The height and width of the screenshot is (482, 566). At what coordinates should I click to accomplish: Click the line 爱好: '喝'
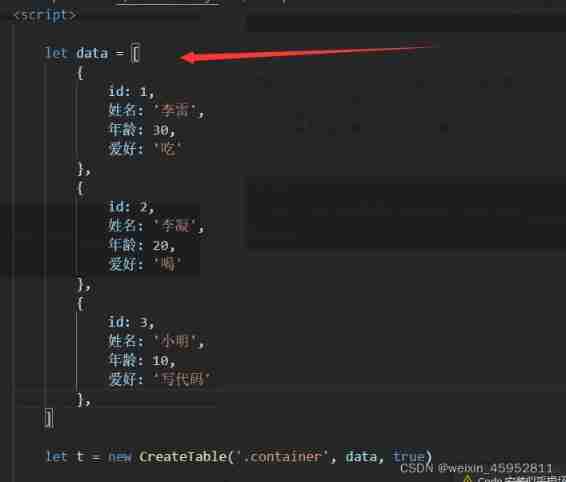[x=145, y=264]
